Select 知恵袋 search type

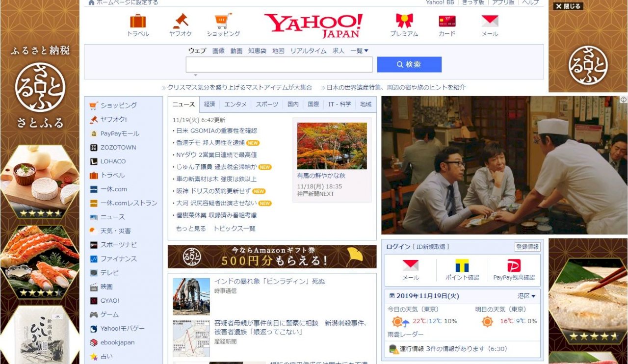pos(257,51)
